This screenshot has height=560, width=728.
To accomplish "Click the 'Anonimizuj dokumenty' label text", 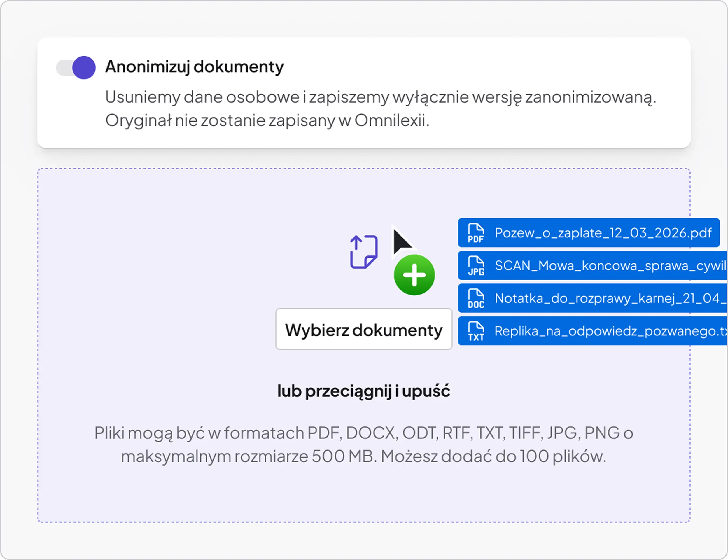I will click(x=194, y=67).
